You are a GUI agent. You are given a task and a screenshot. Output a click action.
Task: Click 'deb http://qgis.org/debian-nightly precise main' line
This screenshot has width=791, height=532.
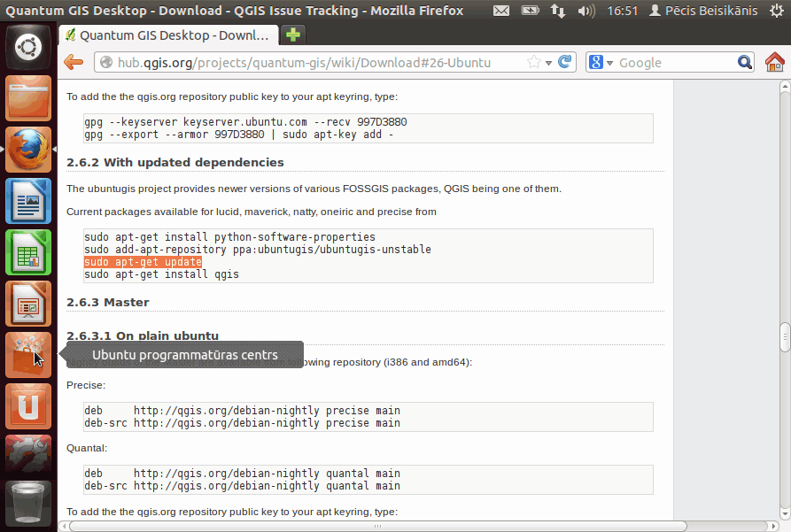click(x=242, y=411)
